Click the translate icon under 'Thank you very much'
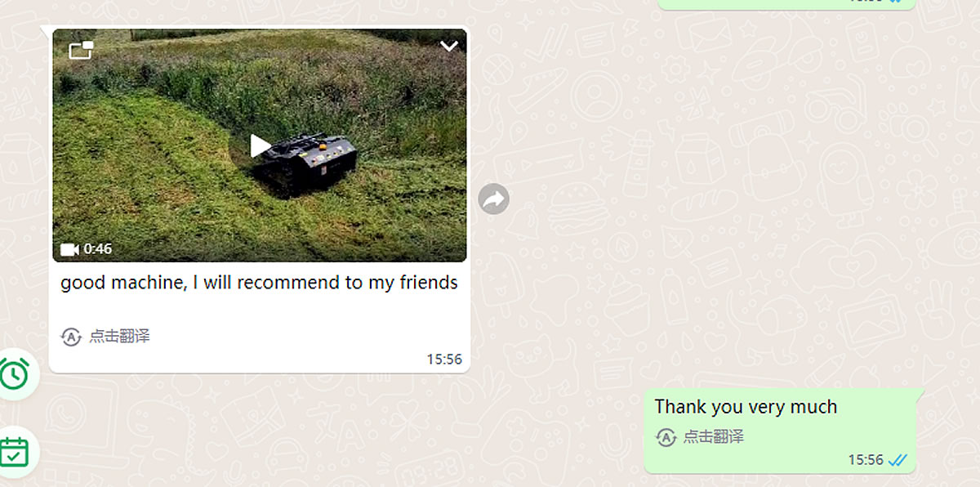Viewport: 980px width, 487px height. [x=666, y=437]
